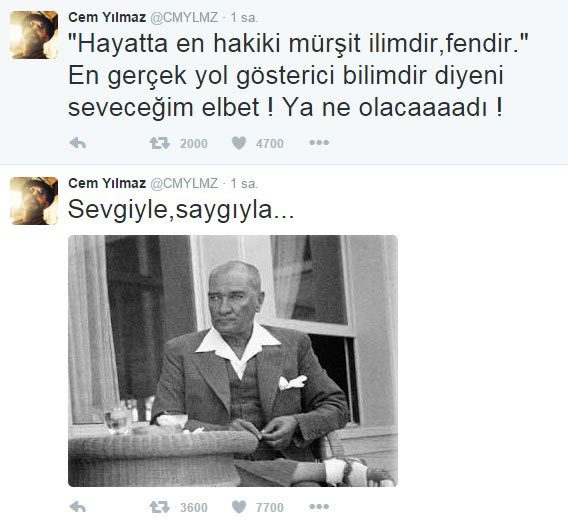Open the '1 sa.' timestamp of second tweet
This screenshot has width=568, height=522.
(245, 184)
